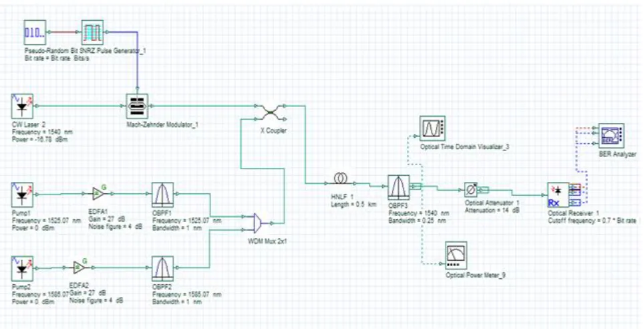
Task: Click OBPF1 'Bandwidth = 1 nm' text
Action: point(177,228)
